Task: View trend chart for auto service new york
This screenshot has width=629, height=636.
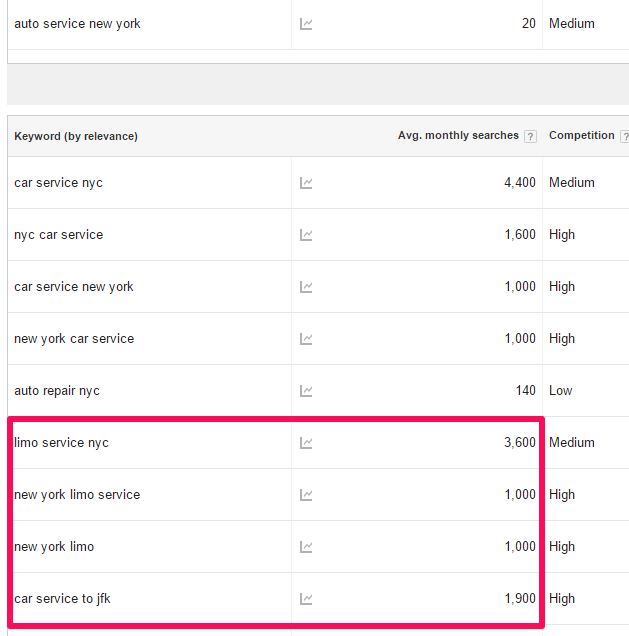Action: point(306,24)
